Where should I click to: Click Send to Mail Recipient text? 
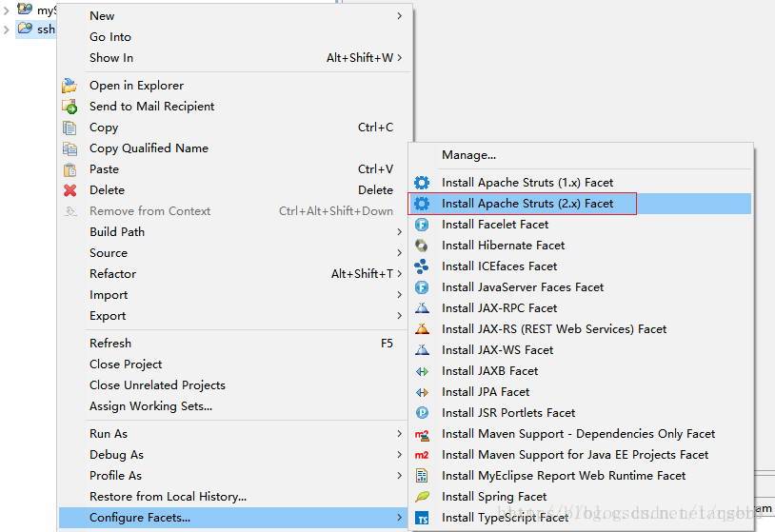151,107
